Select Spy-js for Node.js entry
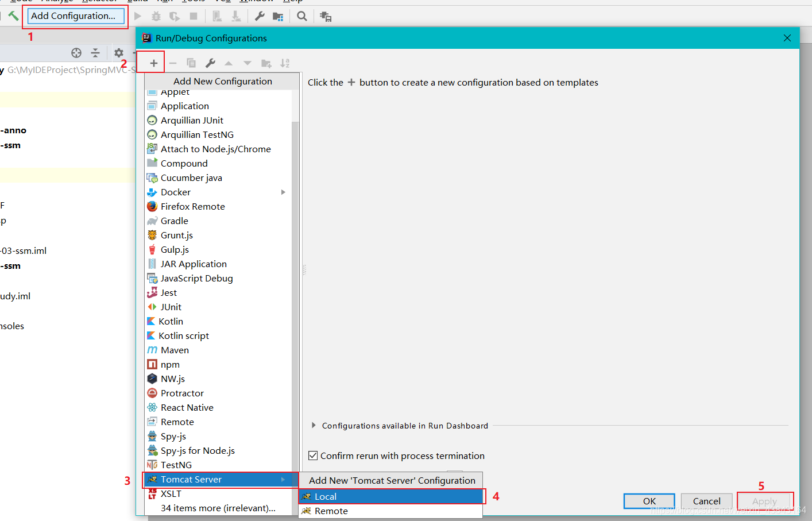 (218, 451)
